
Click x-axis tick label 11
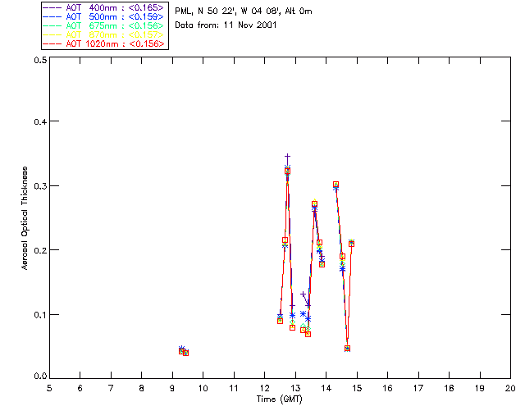(234, 389)
